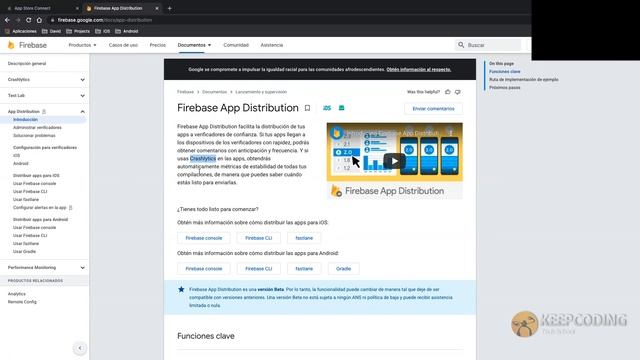
Task: Collapse the App Distribution sidebar section
Action: coord(82,111)
